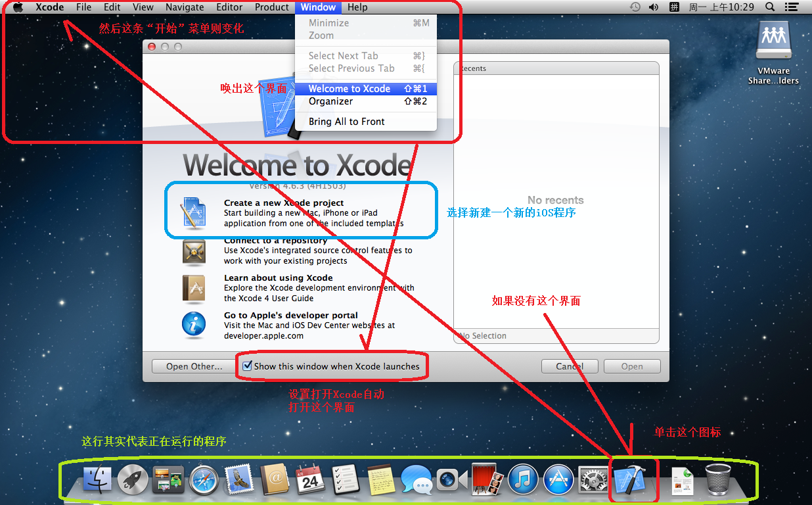812x505 pixels.
Task: Open the Xcode application menu
Action: [x=49, y=7]
